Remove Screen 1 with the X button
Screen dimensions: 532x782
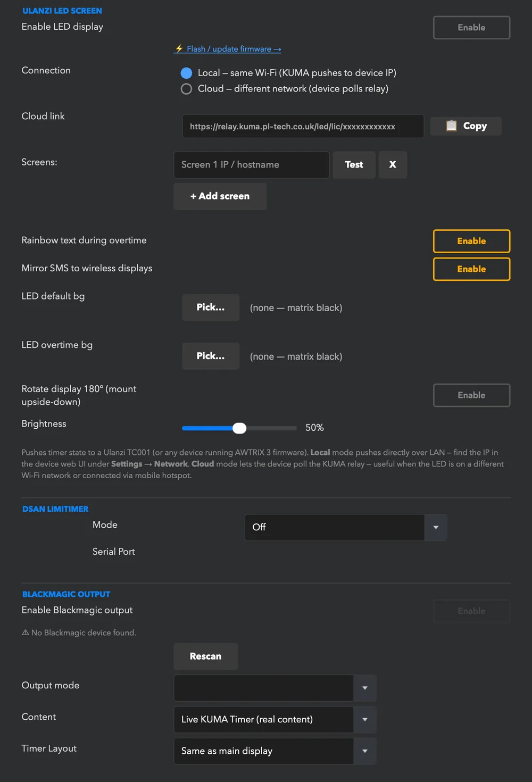tap(393, 165)
